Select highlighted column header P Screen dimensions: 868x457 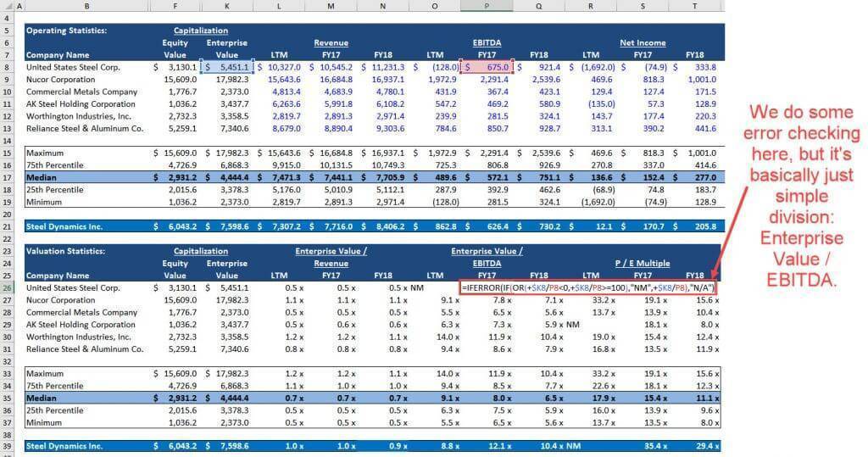click(487, 6)
